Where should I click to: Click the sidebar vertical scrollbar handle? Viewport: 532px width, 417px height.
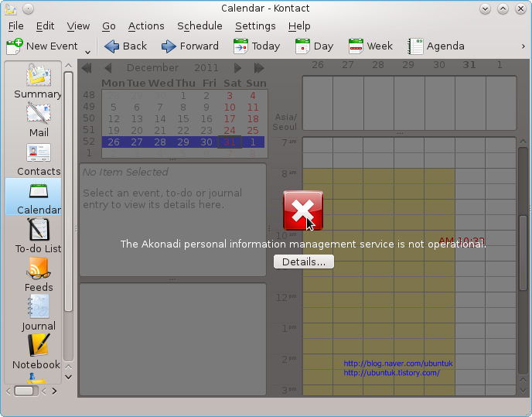(69, 192)
